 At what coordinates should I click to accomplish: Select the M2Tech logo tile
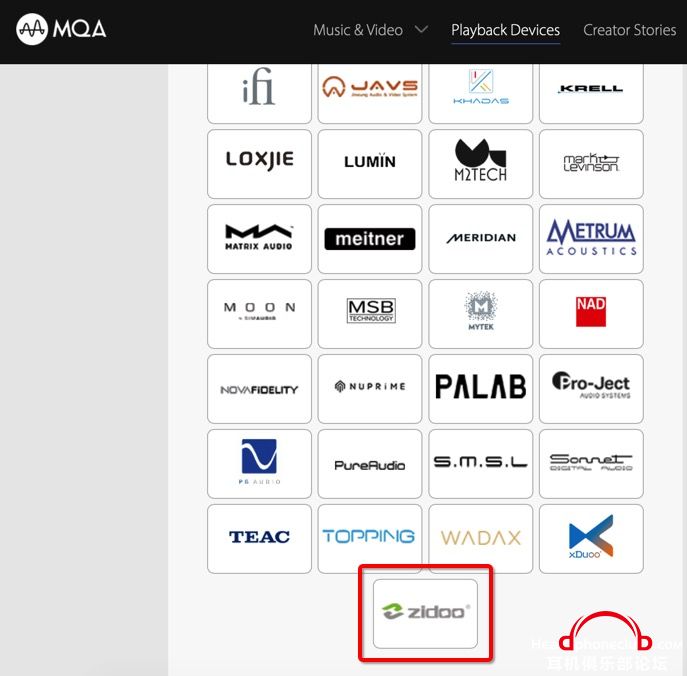click(481, 164)
